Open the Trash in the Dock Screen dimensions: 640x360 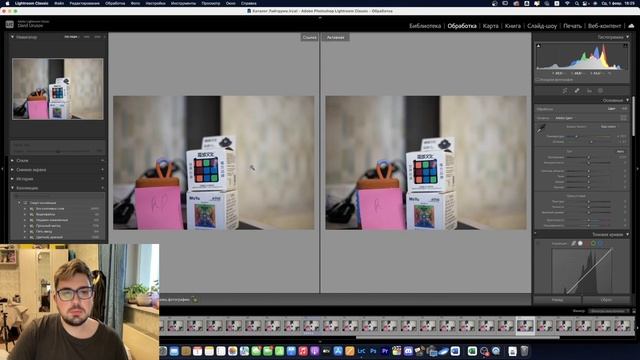(x=524, y=351)
